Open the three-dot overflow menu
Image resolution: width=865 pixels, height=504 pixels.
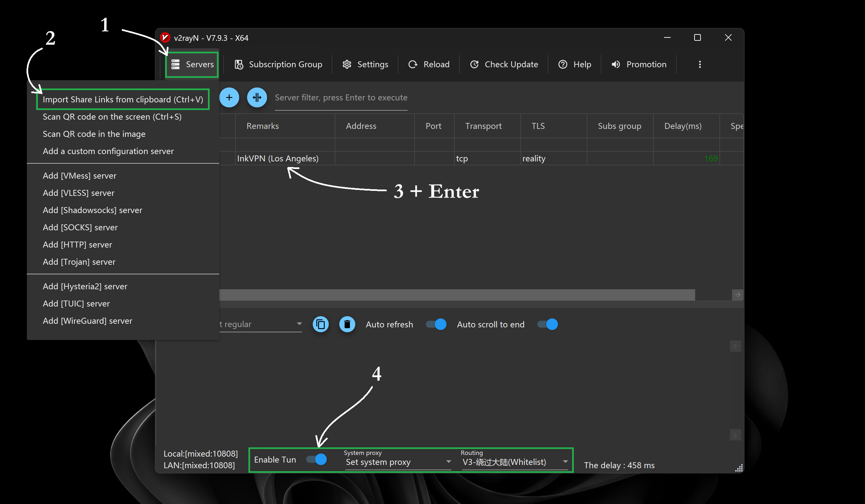[700, 65]
